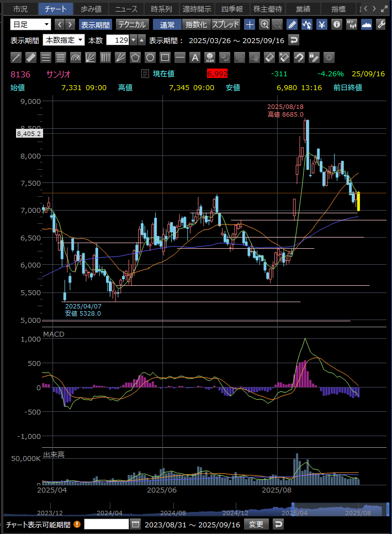Select the rectangle drawing tool
This screenshot has height=534, width=392.
click(165, 57)
